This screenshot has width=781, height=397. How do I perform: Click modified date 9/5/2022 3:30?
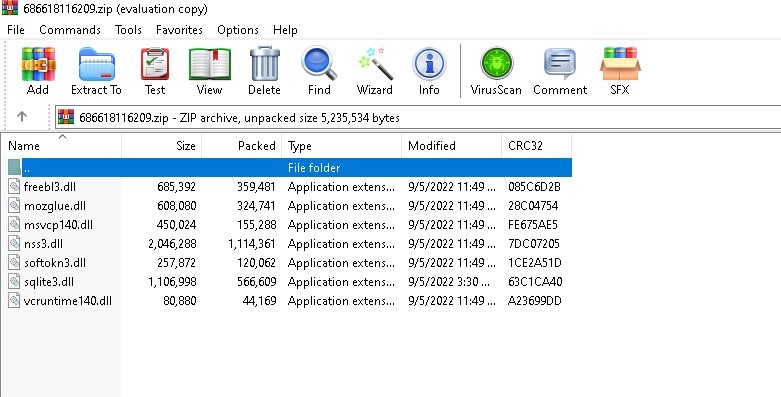(x=448, y=281)
